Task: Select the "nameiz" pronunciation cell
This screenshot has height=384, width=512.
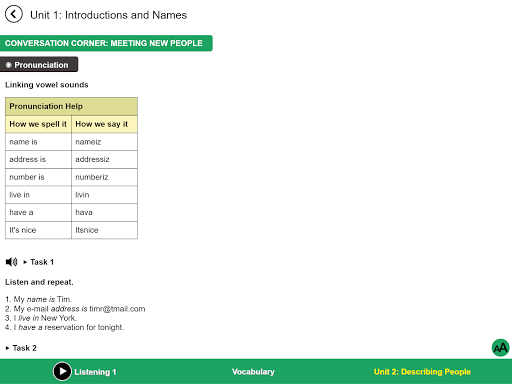Action: tap(104, 142)
